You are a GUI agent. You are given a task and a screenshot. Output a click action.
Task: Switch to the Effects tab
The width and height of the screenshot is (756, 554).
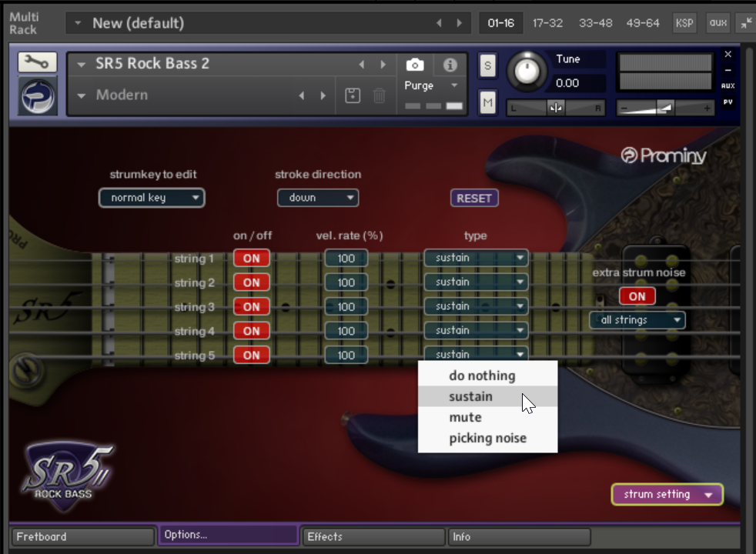(373, 536)
